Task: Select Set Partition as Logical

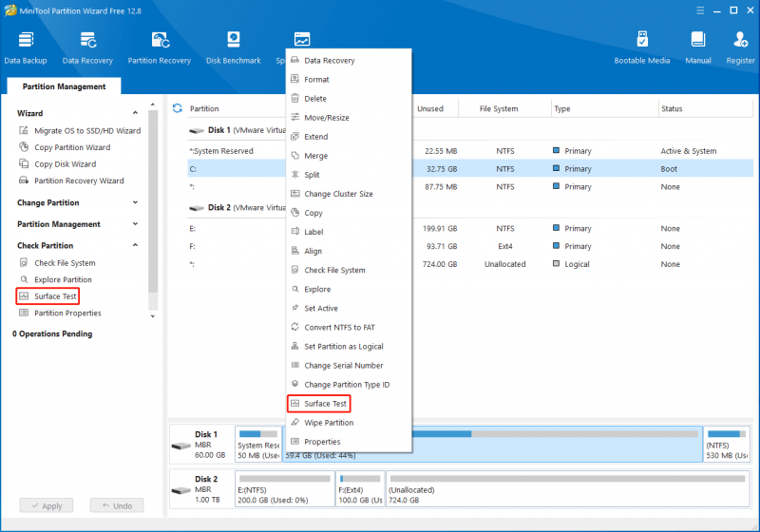Action: pyautogui.click(x=349, y=346)
